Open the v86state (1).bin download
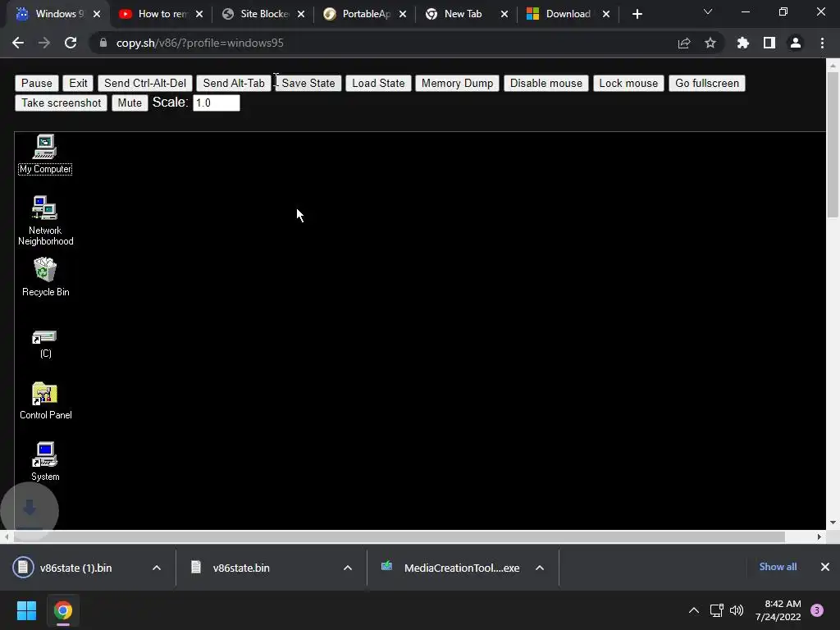840x630 pixels. [75, 568]
